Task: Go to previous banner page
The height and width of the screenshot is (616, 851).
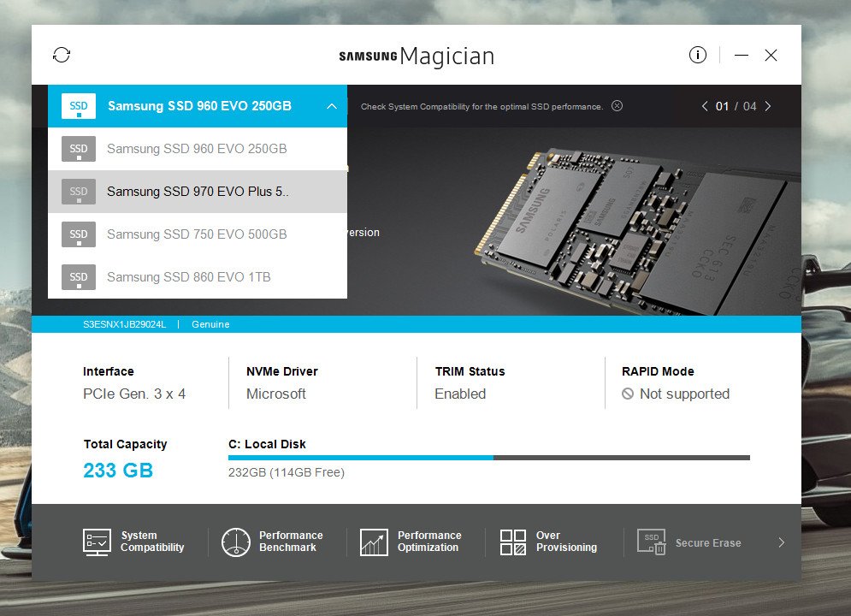Action: [705, 107]
